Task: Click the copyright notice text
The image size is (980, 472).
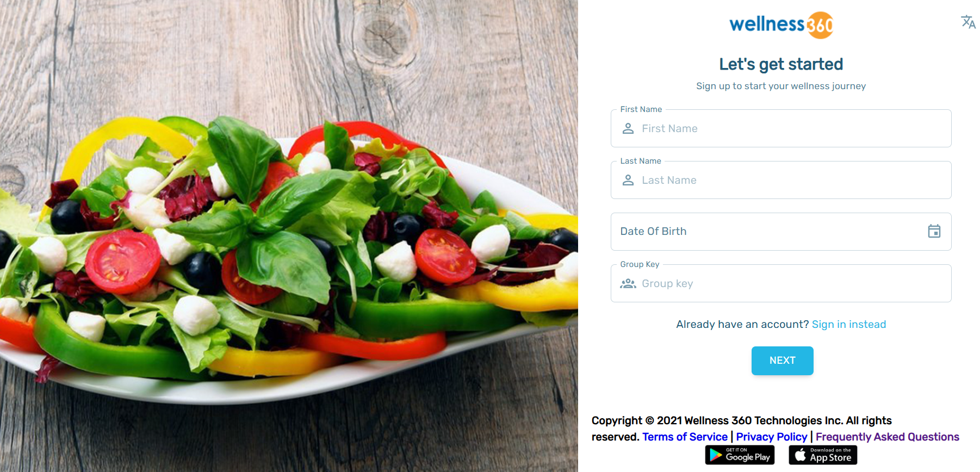Action: click(x=742, y=428)
